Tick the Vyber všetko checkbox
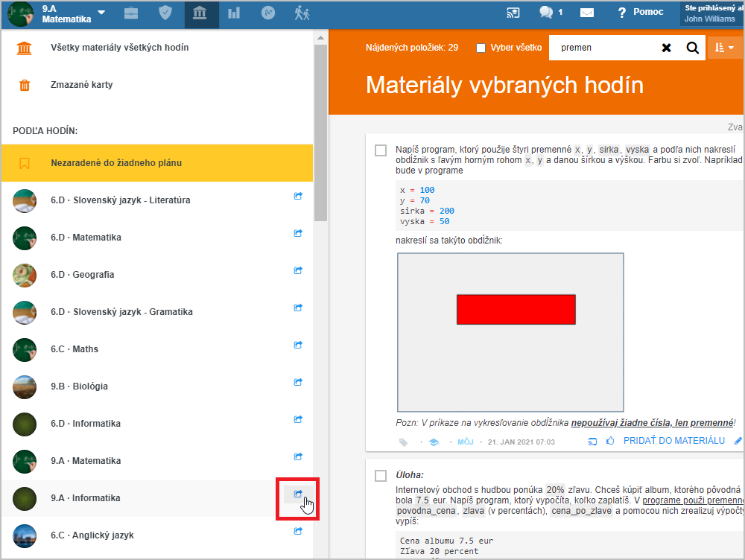 click(481, 48)
